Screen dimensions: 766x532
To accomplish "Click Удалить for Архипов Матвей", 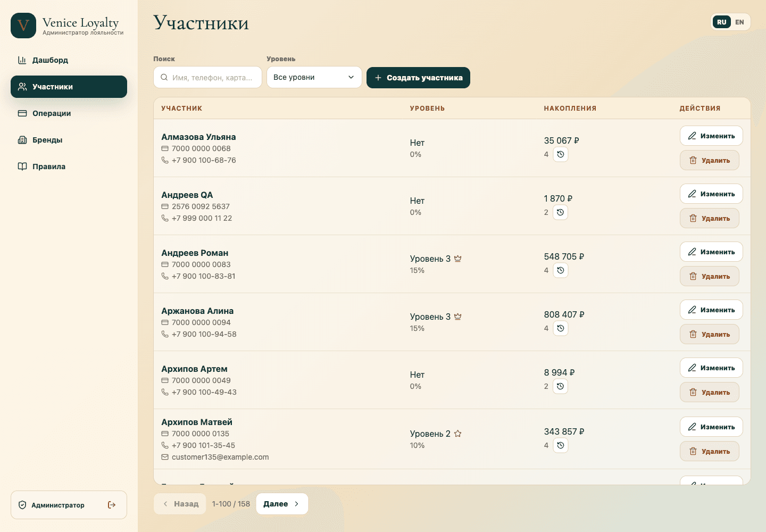I will click(710, 451).
